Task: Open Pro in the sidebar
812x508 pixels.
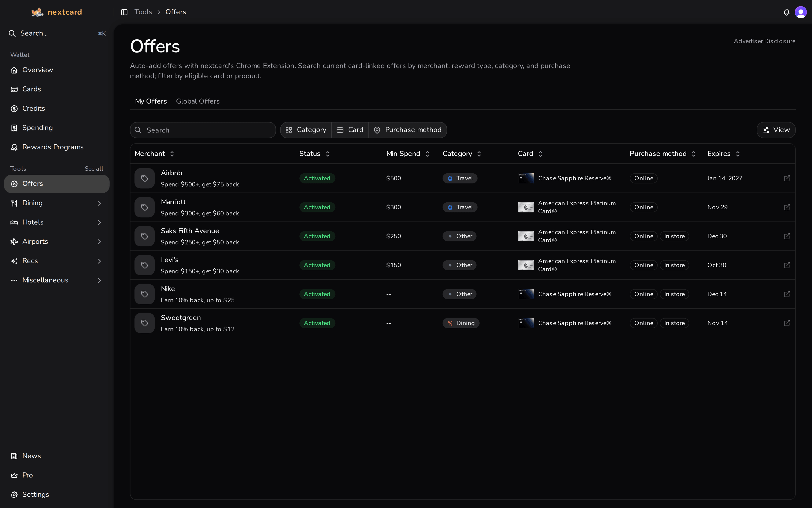Action: tap(57, 475)
